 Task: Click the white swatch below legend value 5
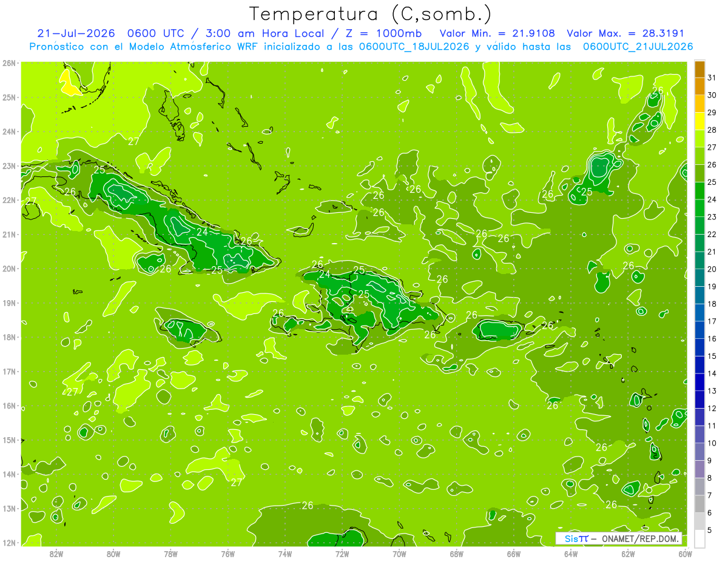pyautogui.click(x=699, y=538)
